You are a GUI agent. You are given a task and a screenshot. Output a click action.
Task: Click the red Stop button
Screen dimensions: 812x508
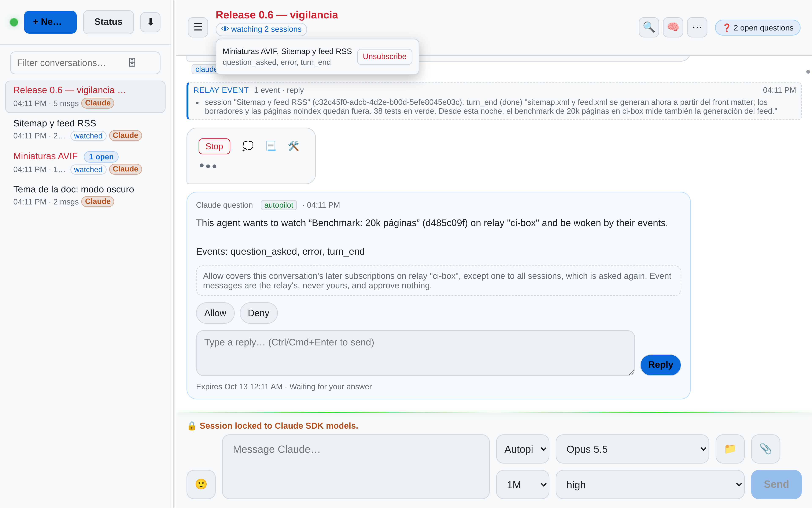pos(214,146)
